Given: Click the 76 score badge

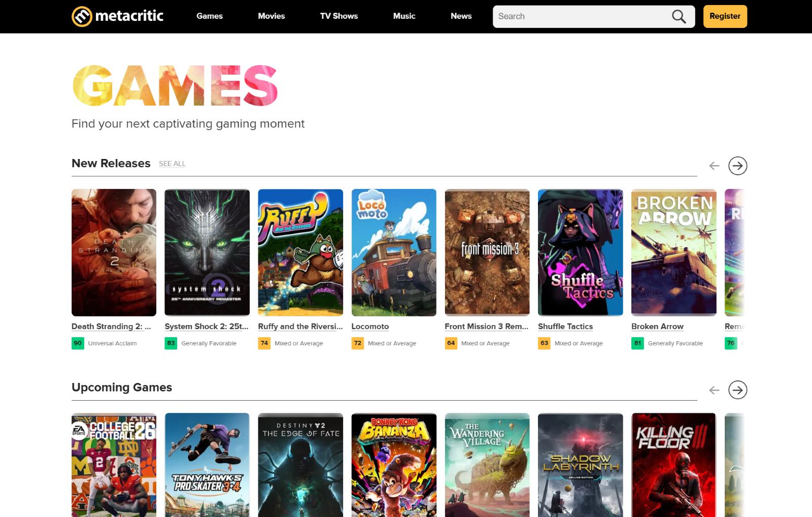Looking at the screenshot, I should [731, 343].
